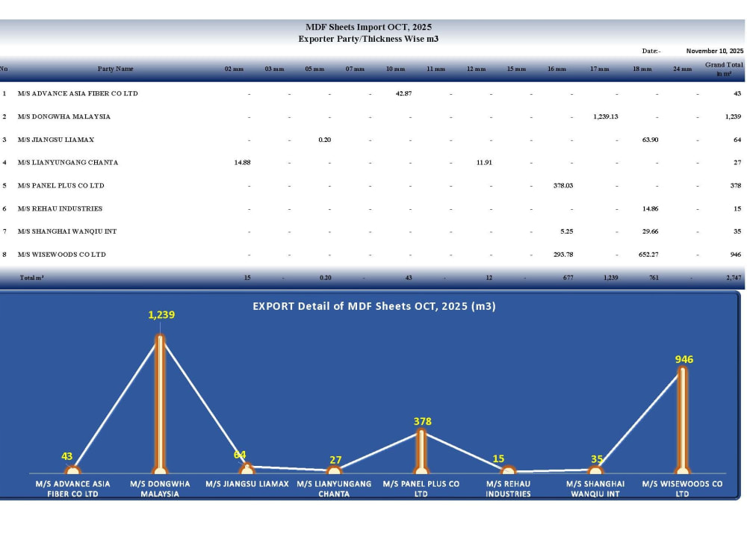The image size is (747, 560).
Task: Select table row 'M/S LIANYUNGANG CHANTA'
Action: click(x=371, y=162)
